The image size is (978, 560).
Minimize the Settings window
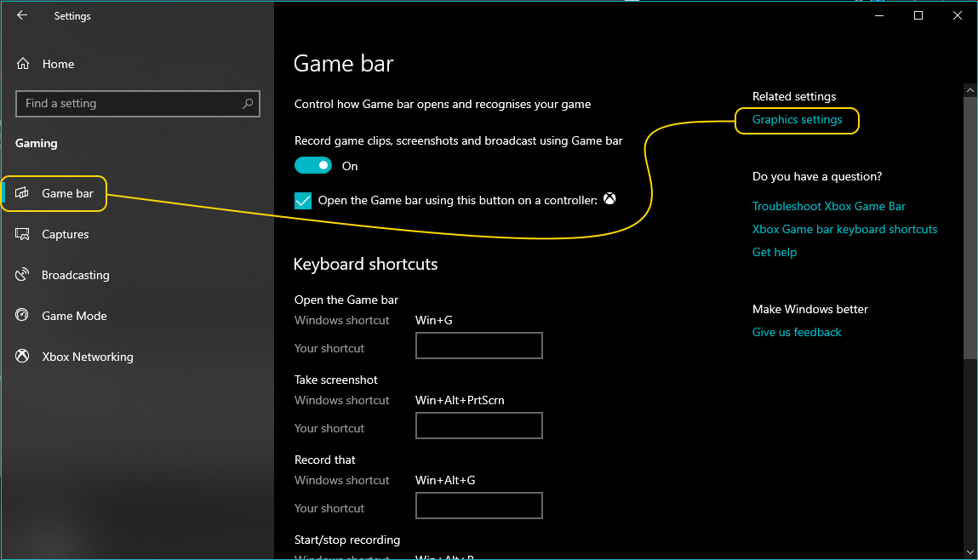[879, 15]
